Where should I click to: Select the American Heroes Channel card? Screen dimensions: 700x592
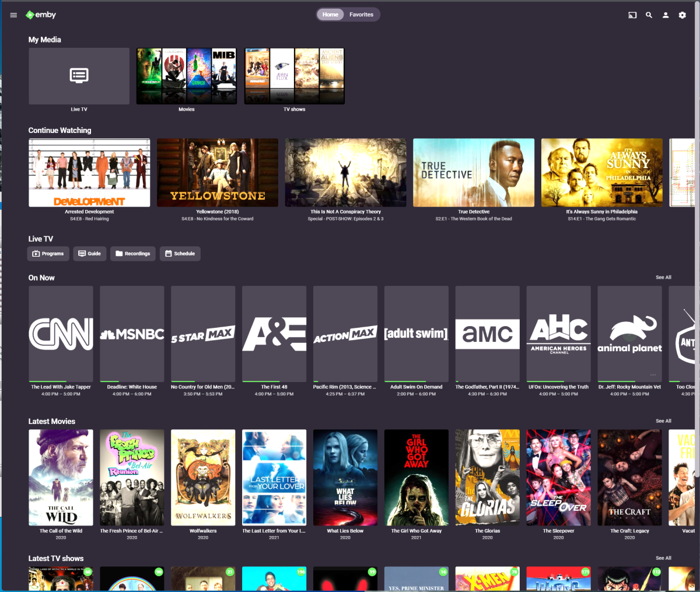(x=559, y=334)
